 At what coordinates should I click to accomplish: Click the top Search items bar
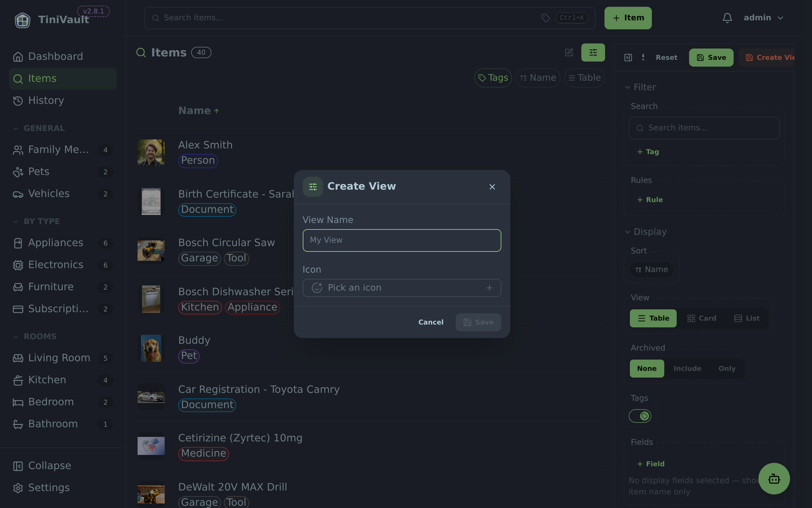[370, 18]
